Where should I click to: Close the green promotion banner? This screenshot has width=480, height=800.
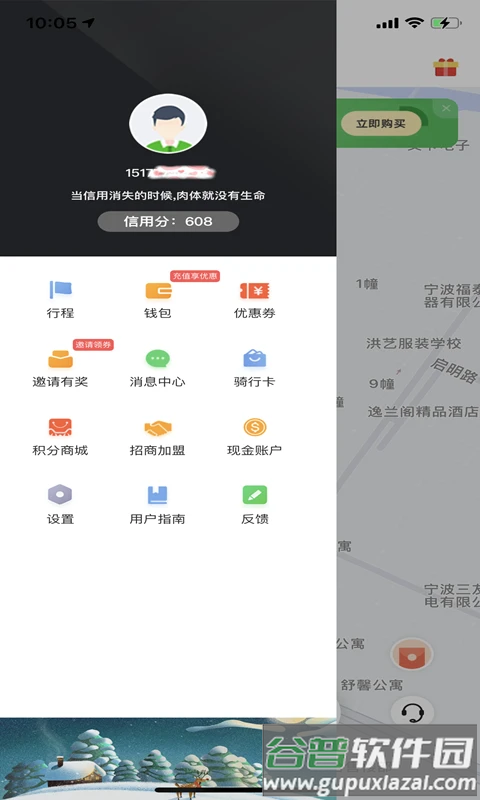(446, 108)
